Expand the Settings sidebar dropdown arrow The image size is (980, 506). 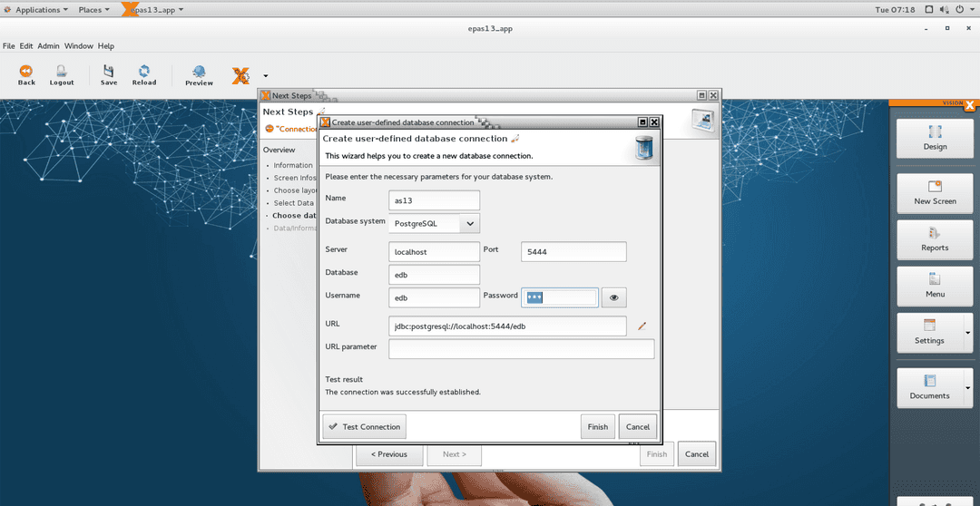pos(968,333)
